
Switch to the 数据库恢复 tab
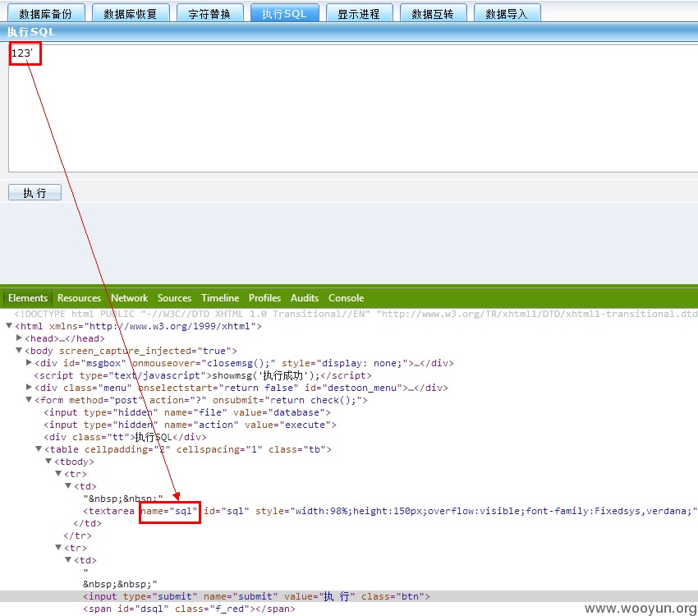pos(131,13)
